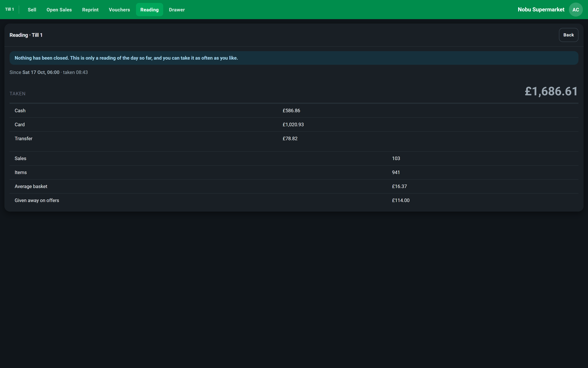
Task: Click the Back button
Action: coord(568,35)
